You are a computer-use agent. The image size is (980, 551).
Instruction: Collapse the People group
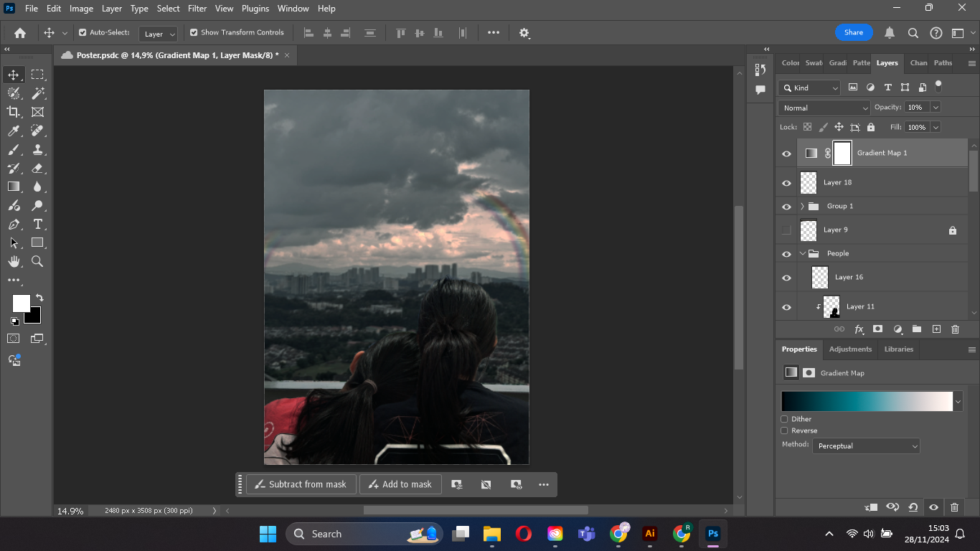click(x=802, y=254)
